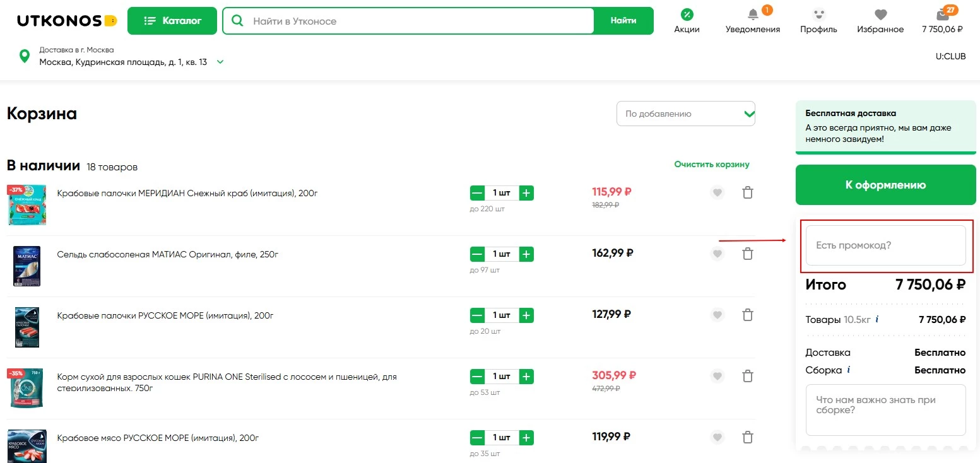Click the Есть промокод? input field
The height and width of the screenshot is (463, 980).
pyautogui.click(x=885, y=245)
